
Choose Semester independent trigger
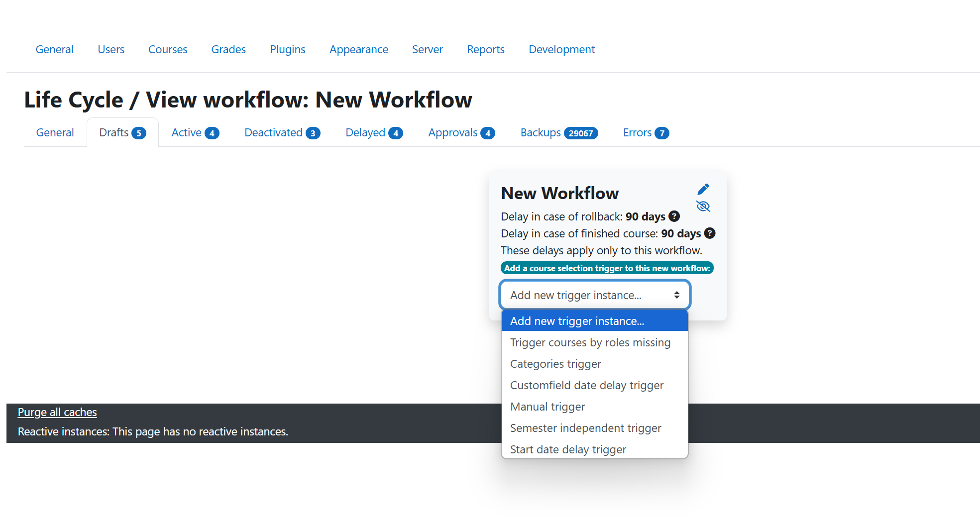[x=585, y=428]
